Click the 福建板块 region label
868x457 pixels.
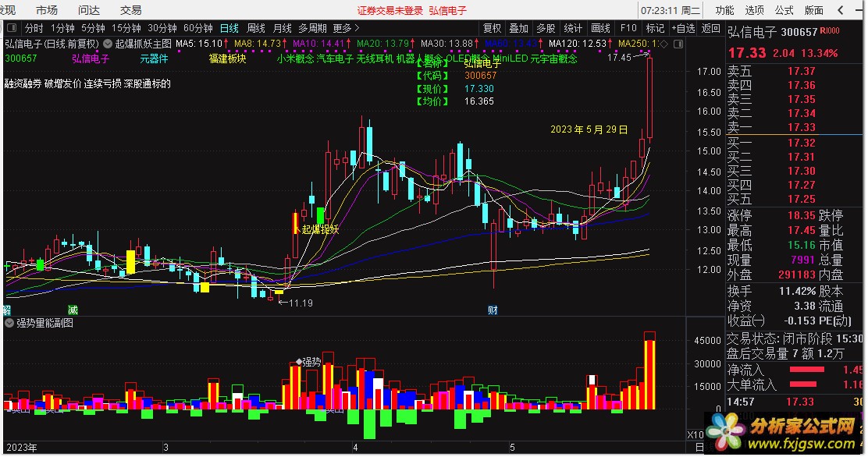click(227, 58)
